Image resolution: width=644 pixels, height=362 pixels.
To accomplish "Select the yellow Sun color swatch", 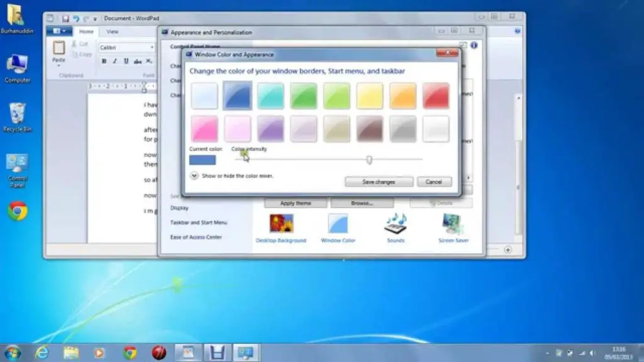I will point(370,96).
